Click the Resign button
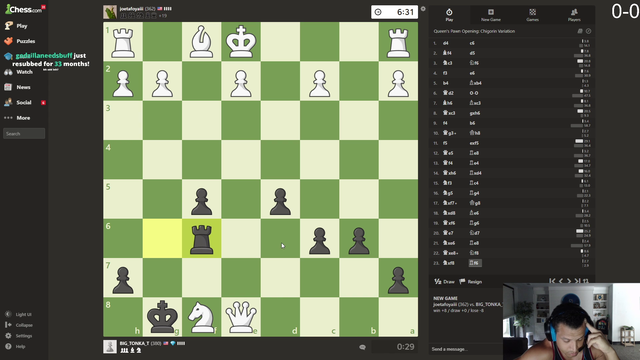The width and height of the screenshot is (640, 360). click(471, 282)
